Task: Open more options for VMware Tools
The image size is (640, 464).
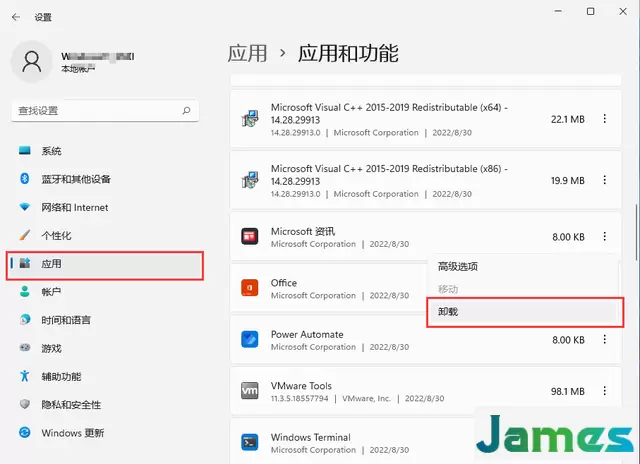Action: [x=604, y=391]
